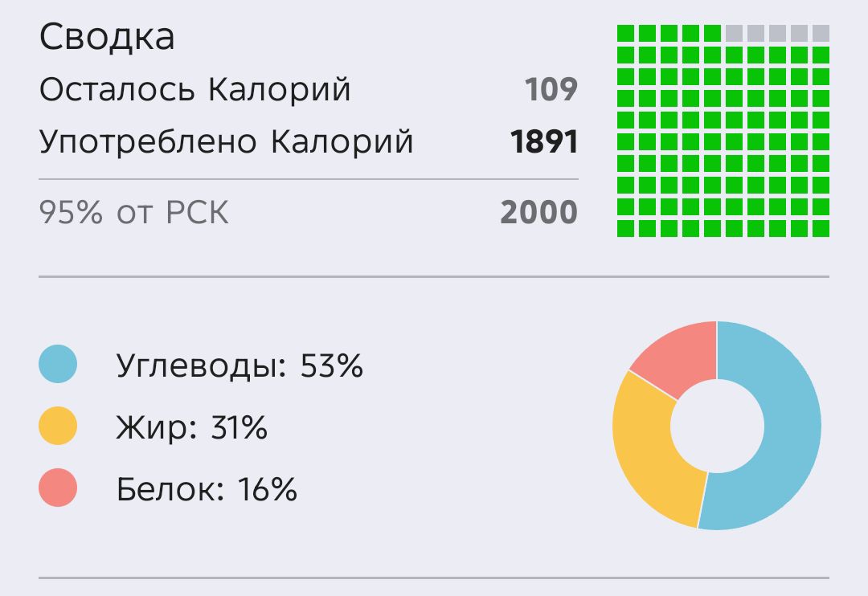
Task: Tap the remaining calories value 109
Action: [x=551, y=89]
